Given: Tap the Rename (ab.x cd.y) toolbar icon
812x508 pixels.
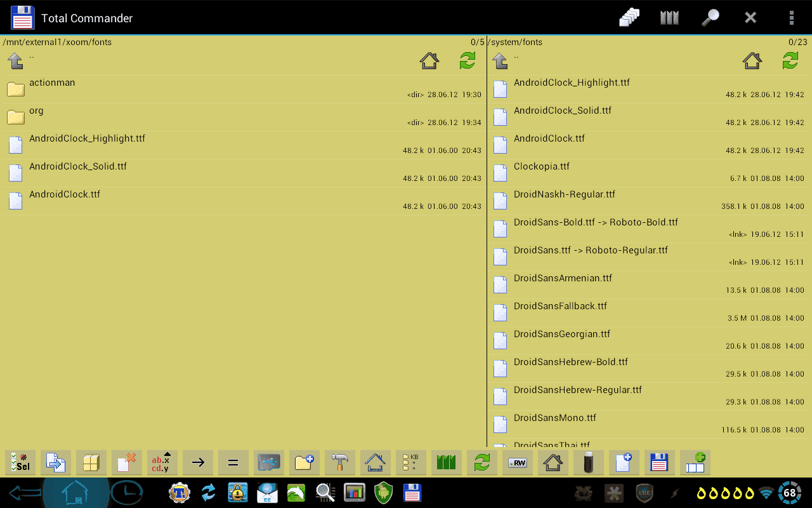Looking at the screenshot, I should pos(162,463).
